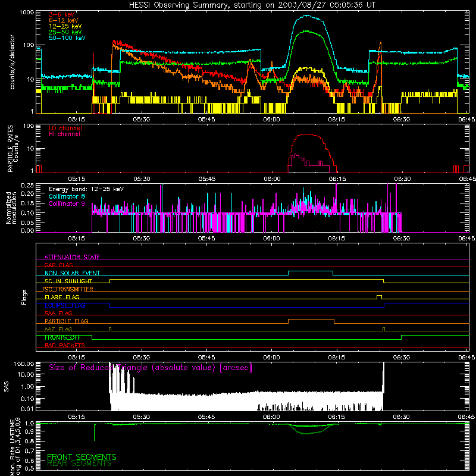The width and height of the screenshot is (476, 476).
Task: Click the BAD_PACKETS flag label
Action: [65, 345]
